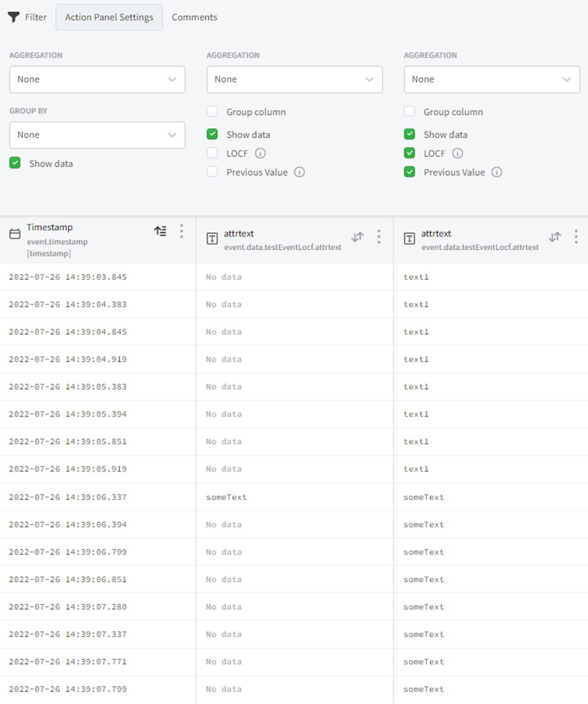Click the sort icon in Timestamp column
Viewport: 588px width, 704px height.
pos(160,232)
